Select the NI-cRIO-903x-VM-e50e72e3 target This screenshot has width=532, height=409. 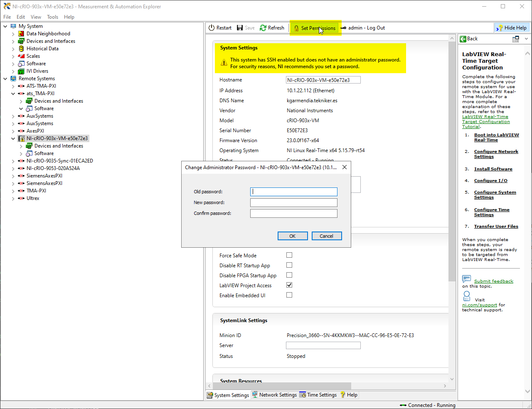57,138
